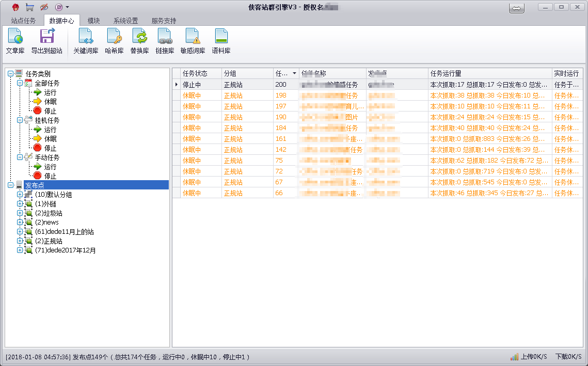Open the 链接库 link library
This screenshot has height=366, width=588.
pos(165,41)
